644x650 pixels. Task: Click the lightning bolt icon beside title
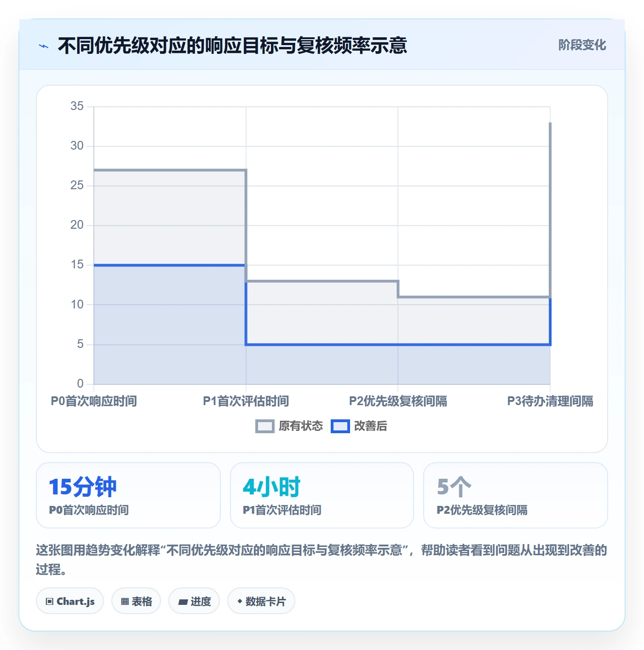tap(44, 46)
